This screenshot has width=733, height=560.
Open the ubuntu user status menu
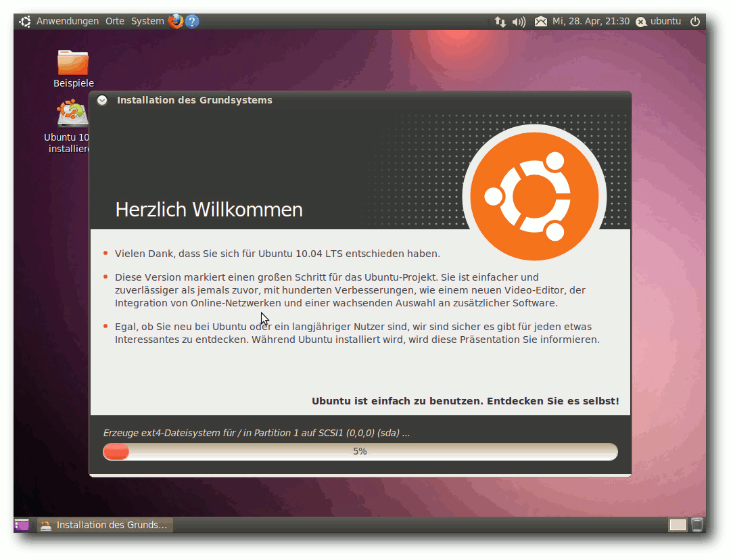[658, 22]
